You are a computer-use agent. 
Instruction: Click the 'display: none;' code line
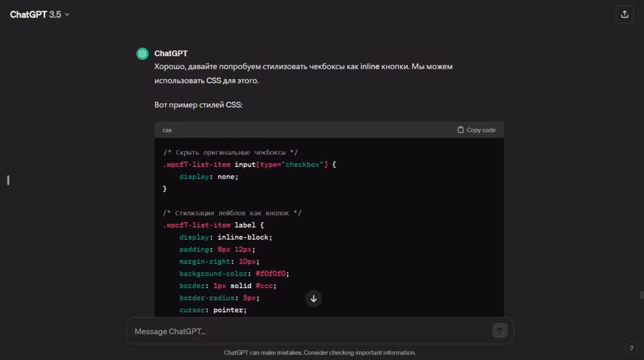[x=209, y=177]
